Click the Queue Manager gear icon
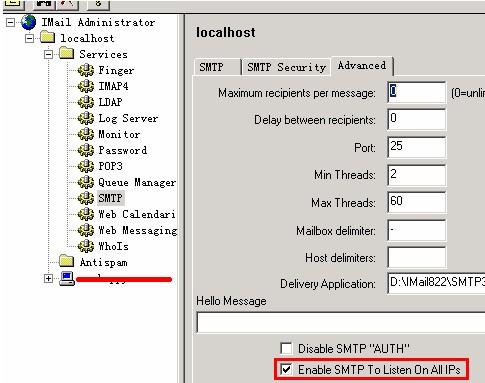 click(x=86, y=182)
